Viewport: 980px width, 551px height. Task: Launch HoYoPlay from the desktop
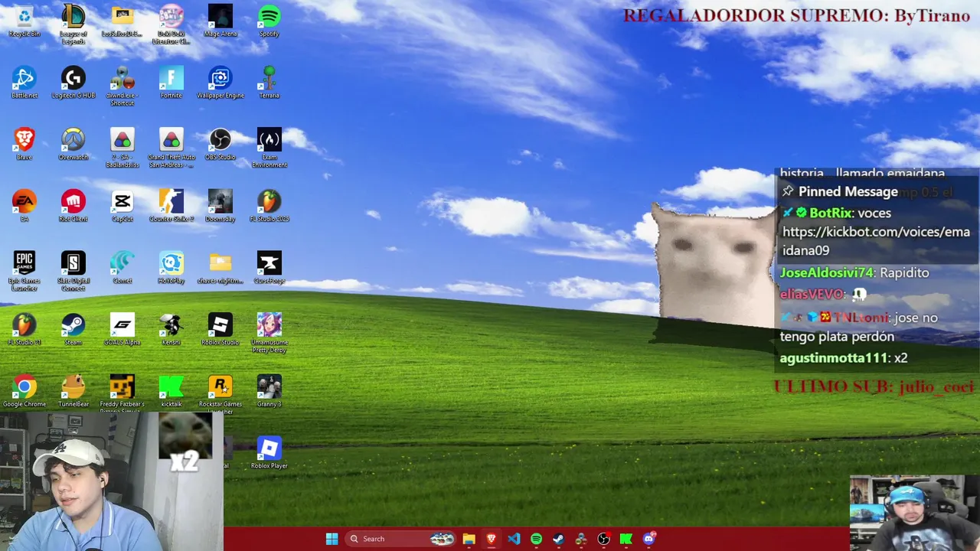click(x=171, y=268)
